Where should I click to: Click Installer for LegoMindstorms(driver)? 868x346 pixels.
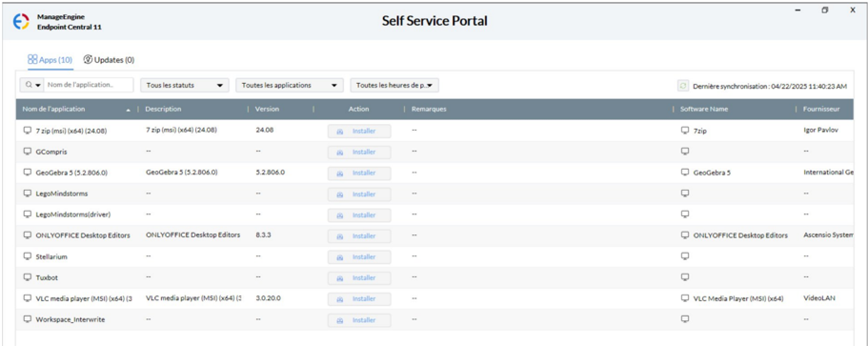tap(359, 215)
